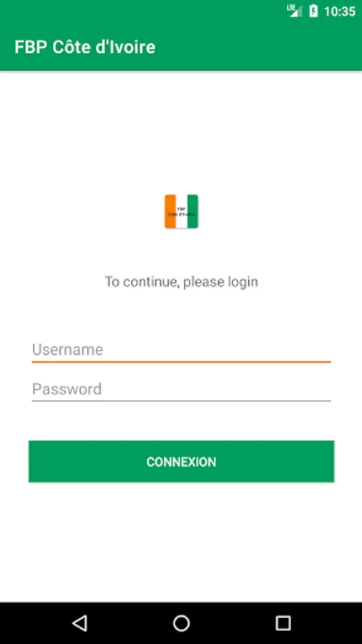
Task: Tap the green stripe of the flag logo
Action: 193,212
